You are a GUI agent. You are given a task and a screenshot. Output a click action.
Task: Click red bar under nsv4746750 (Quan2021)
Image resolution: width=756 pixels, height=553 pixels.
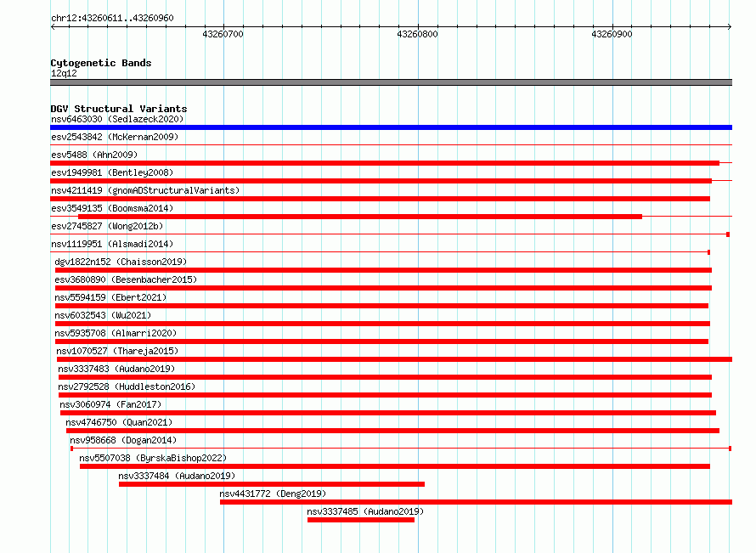click(x=393, y=431)
